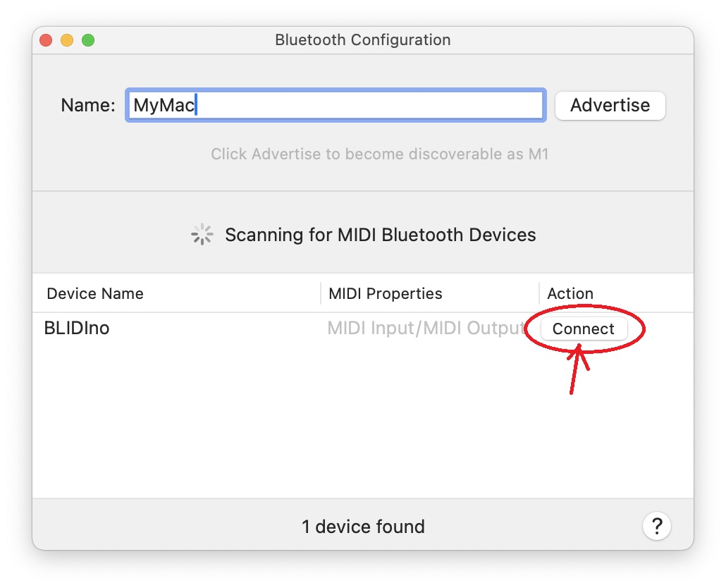Click the Device Name column header

(95, 293)
